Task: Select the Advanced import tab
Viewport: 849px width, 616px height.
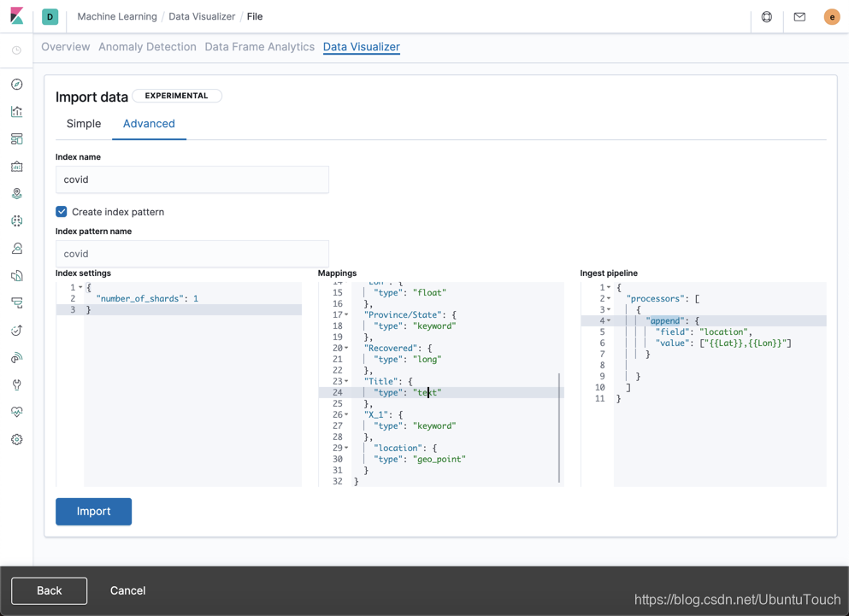Action: click(x=149, y=123)
